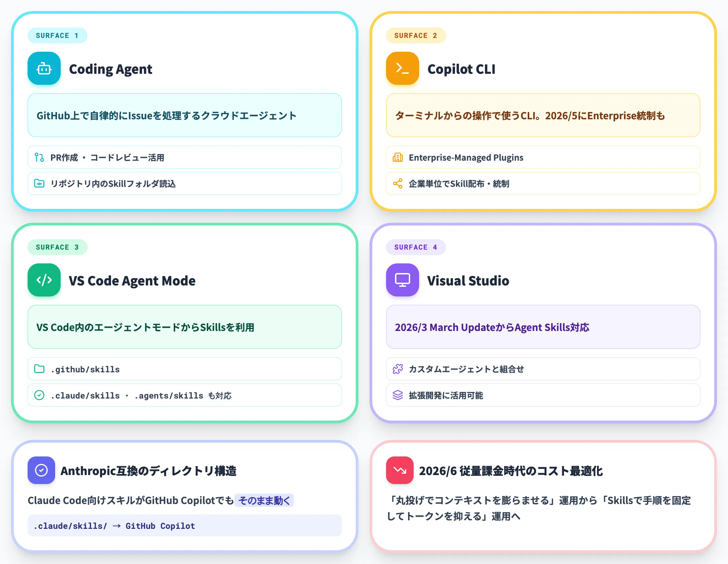The height and width of the screenshot is (564, 728).
Task: Click the Coding Agent heading
Action: pos(111,69)
